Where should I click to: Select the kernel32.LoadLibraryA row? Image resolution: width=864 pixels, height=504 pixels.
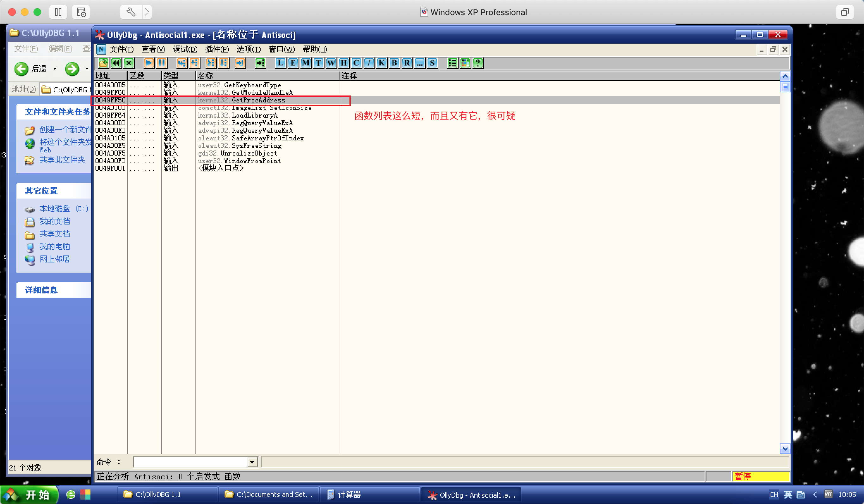click(254, 115)
